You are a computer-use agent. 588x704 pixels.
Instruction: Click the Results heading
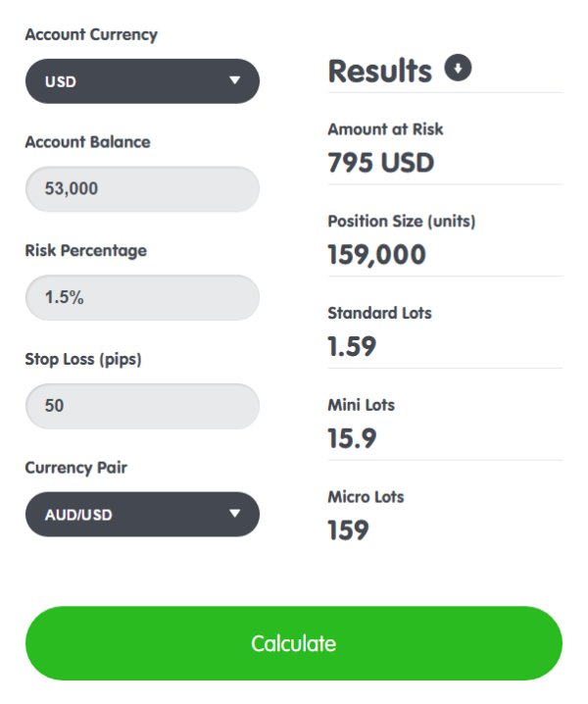tap(379, 71)
